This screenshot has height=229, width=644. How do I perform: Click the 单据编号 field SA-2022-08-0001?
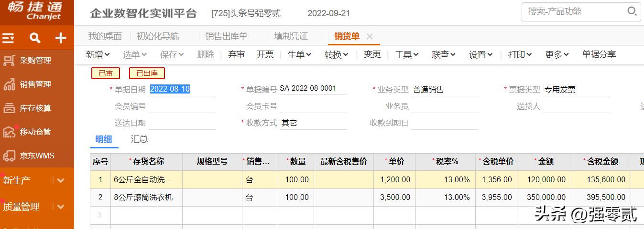point(313,89)
